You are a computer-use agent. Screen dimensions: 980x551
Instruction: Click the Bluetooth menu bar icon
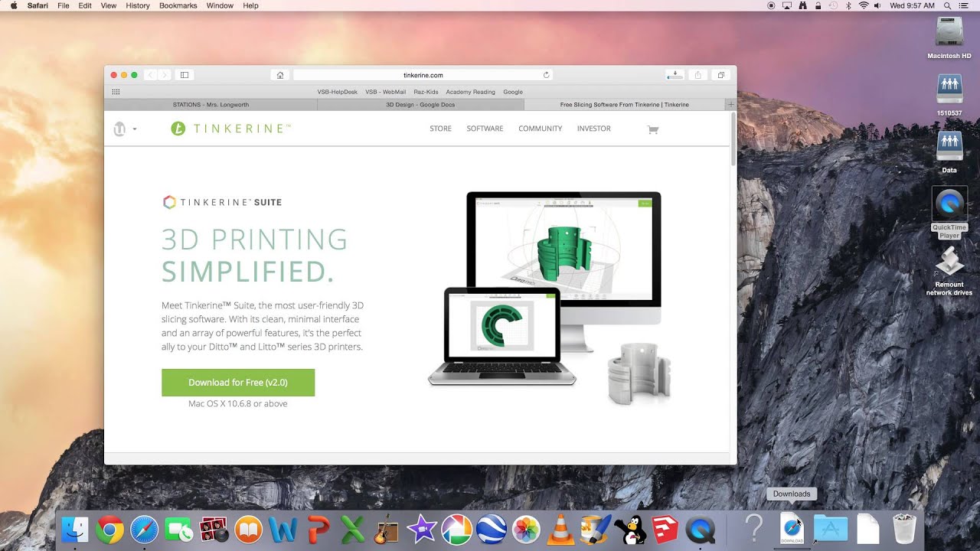(x=849, y=5)
